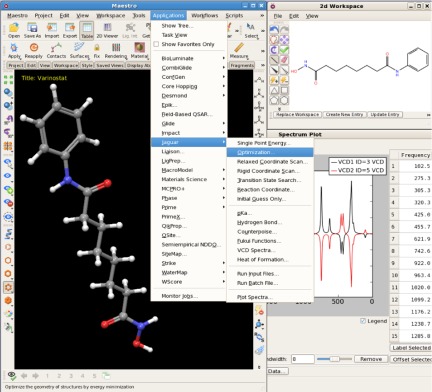Image resolution: width=432 pixels, height=392 pixels.
Task: Click the Fragments toolbar tab
Action: 242,65
